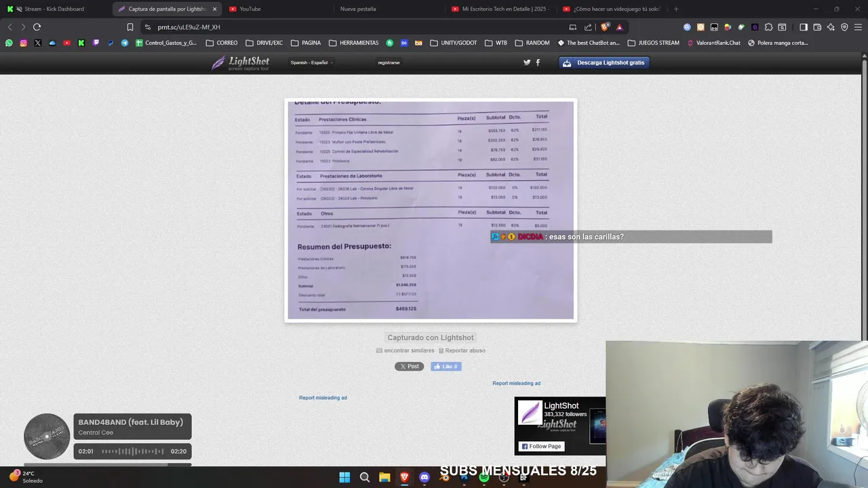Viewport: 868px width, 488px height.
Task: Open Discord from the taskbar
Action: 425,477
